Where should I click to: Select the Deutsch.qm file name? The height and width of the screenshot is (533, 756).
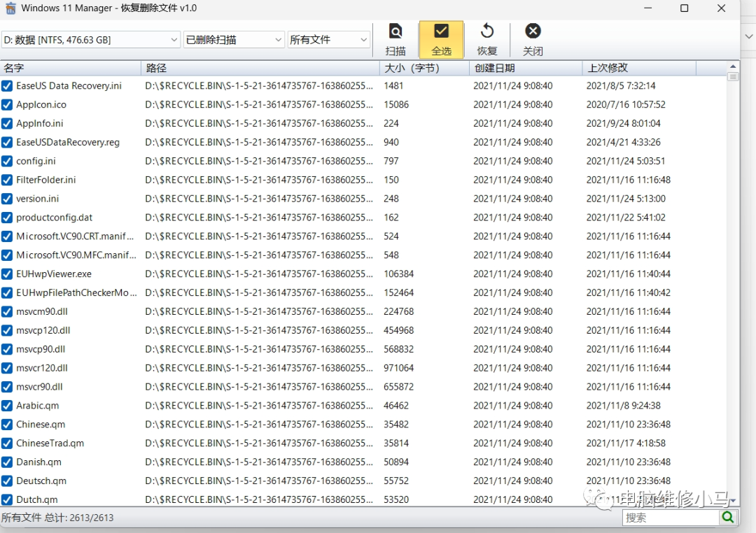[x=41, y=481]
